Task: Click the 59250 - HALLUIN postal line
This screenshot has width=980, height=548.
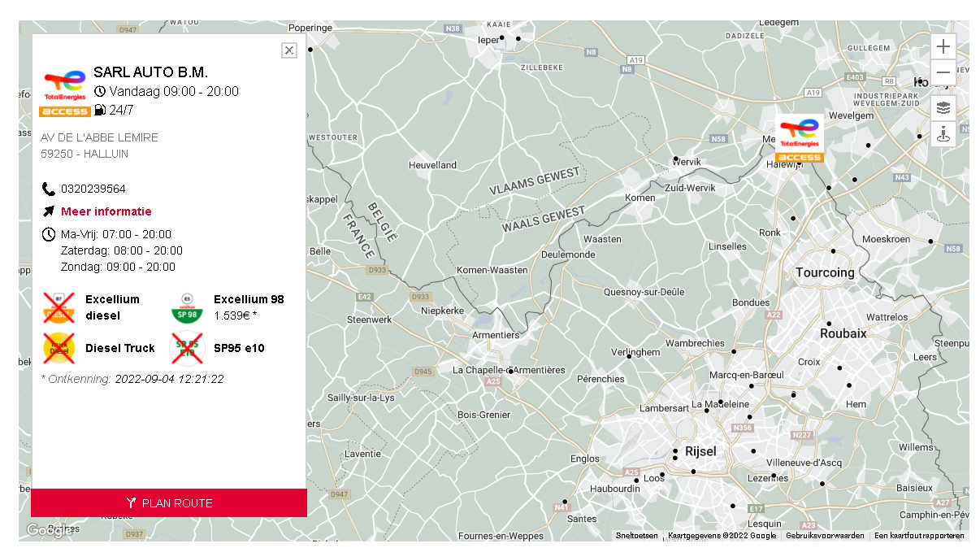Action: [x=85, y=154]
